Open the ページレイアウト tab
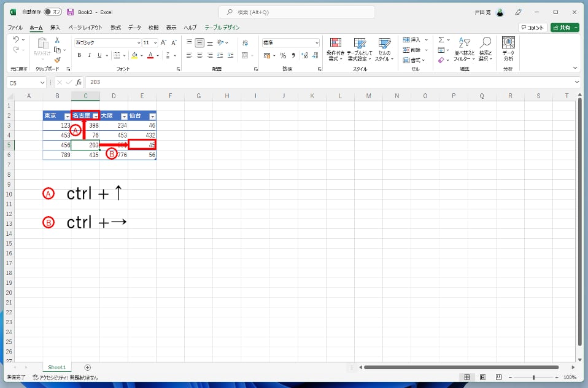Screen dimensions: 588x388 85,28
